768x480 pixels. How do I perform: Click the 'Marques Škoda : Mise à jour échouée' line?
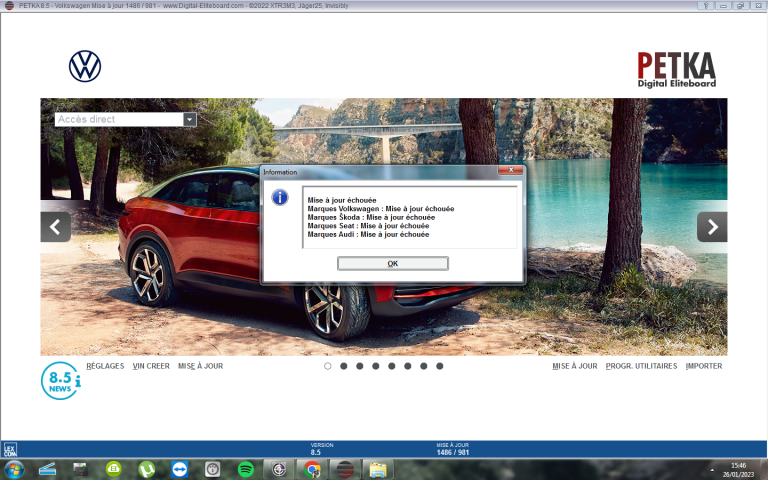tap(371, 217)
